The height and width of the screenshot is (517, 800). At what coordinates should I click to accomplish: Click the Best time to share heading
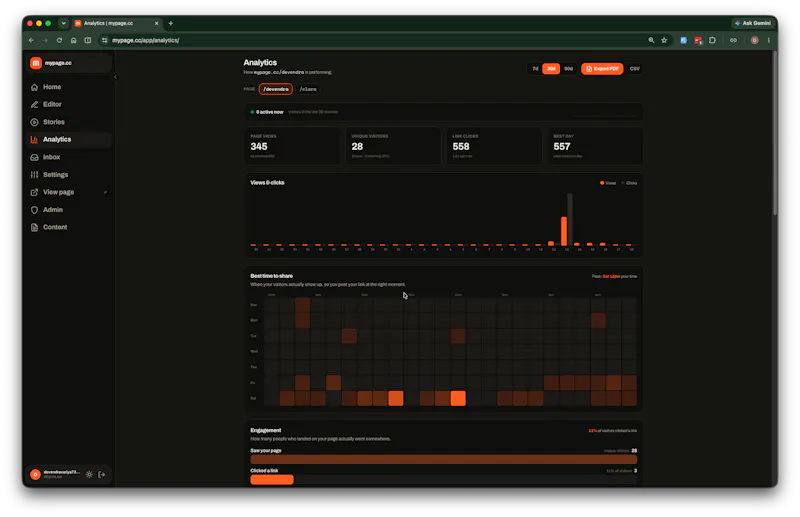(271, 276)
